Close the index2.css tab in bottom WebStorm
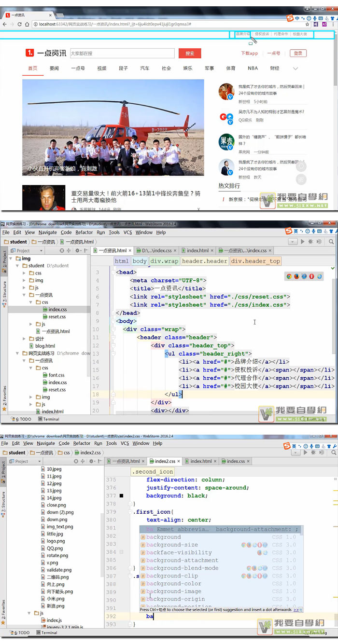 [179, 461]
